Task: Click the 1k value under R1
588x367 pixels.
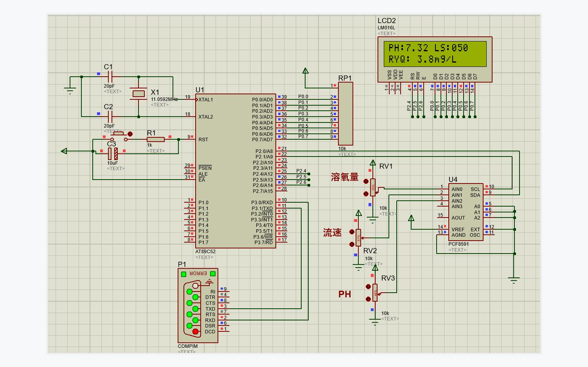Action: tap(149, 145)
